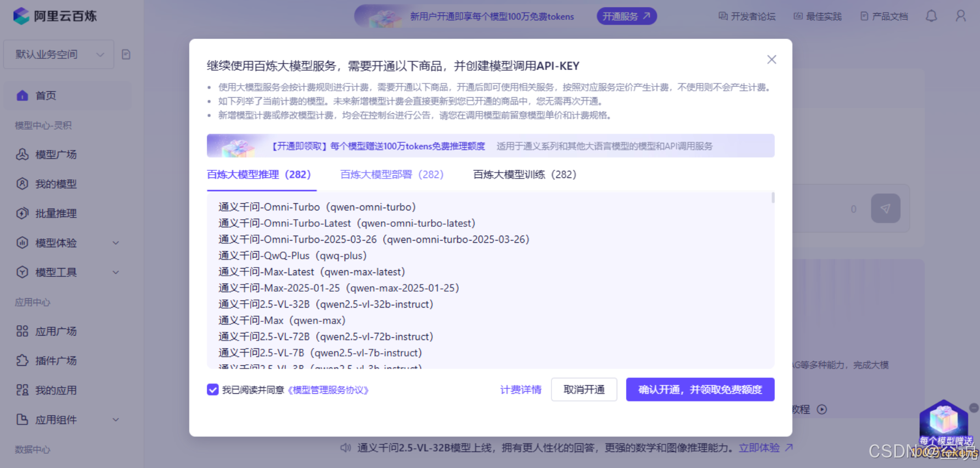980x468 pixels.
Task: Click the document icon beside workspace selector
Action: click(x=126, y=54)
